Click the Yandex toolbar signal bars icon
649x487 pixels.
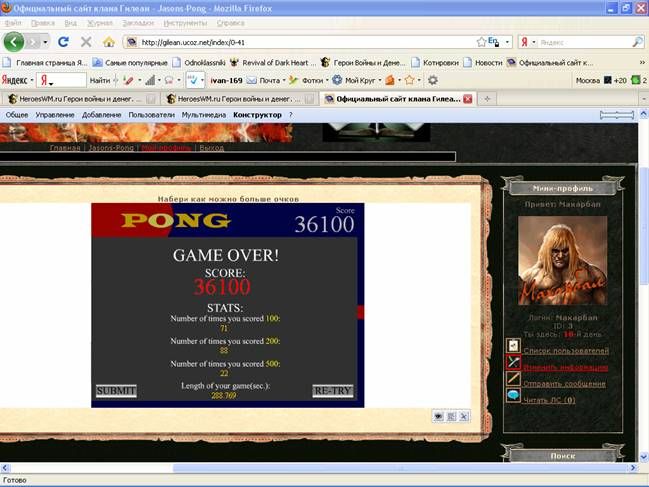click(150, 80)
